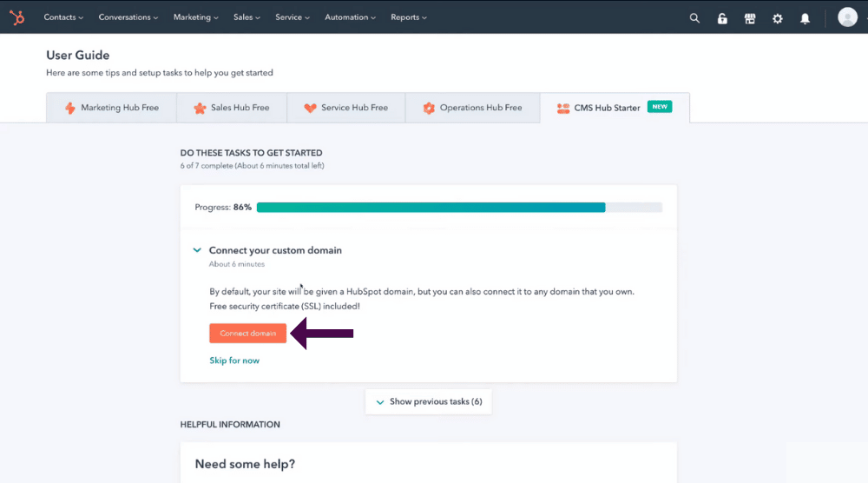The width and height of the screenshot is (868, 483).
Task: Click the User Guide heading
Action: coord(77,56)
